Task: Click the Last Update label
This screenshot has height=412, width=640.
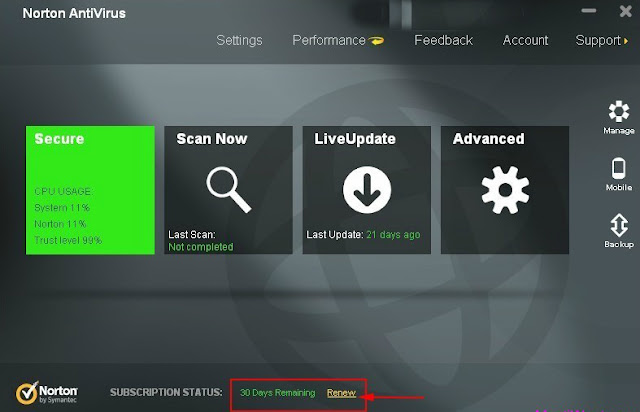Action: pyautogui.click(x=335, y=235)
